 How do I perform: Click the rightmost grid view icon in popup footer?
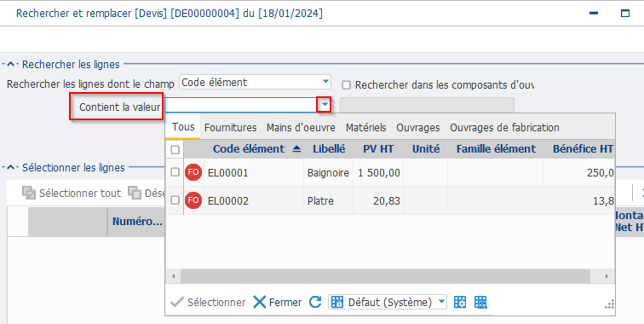(x=480, y=302)
